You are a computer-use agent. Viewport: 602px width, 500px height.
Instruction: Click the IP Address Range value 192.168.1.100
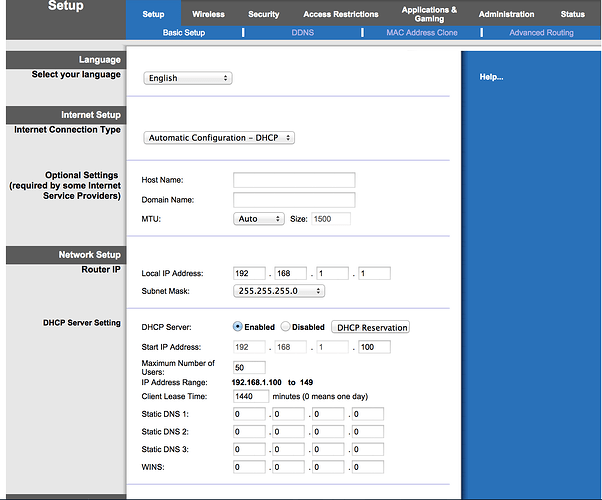tap(256, 382)
